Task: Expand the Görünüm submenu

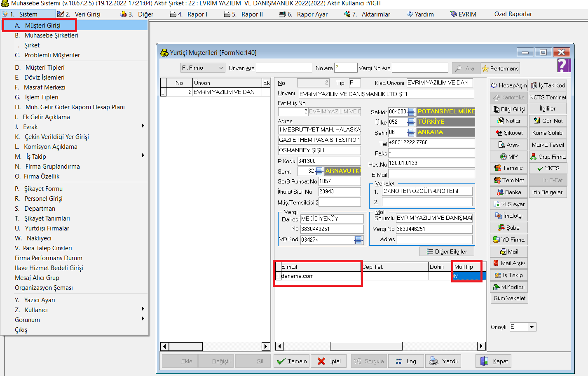Action: pos(143,319)
